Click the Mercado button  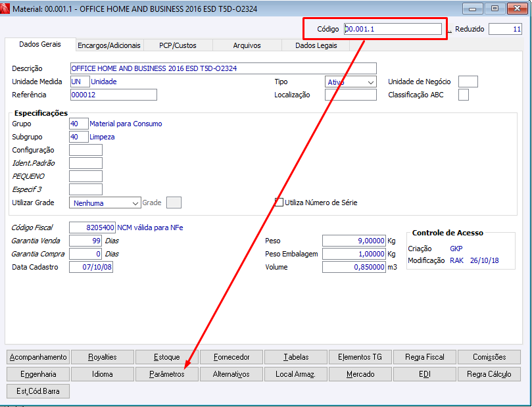tap(360, 374)
